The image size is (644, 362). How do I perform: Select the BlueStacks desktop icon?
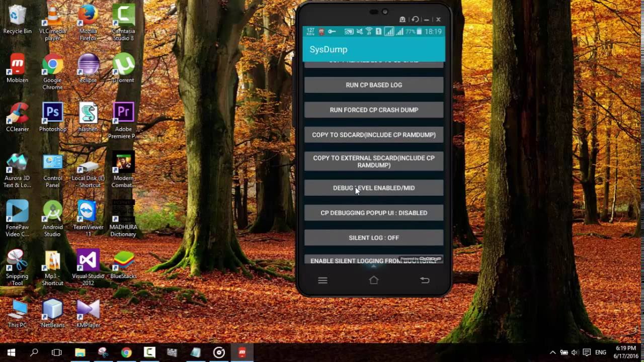click(x=123, y=264)
